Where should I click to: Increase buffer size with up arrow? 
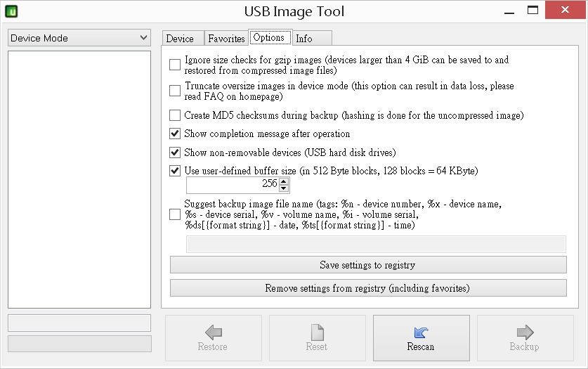(284, 181)
